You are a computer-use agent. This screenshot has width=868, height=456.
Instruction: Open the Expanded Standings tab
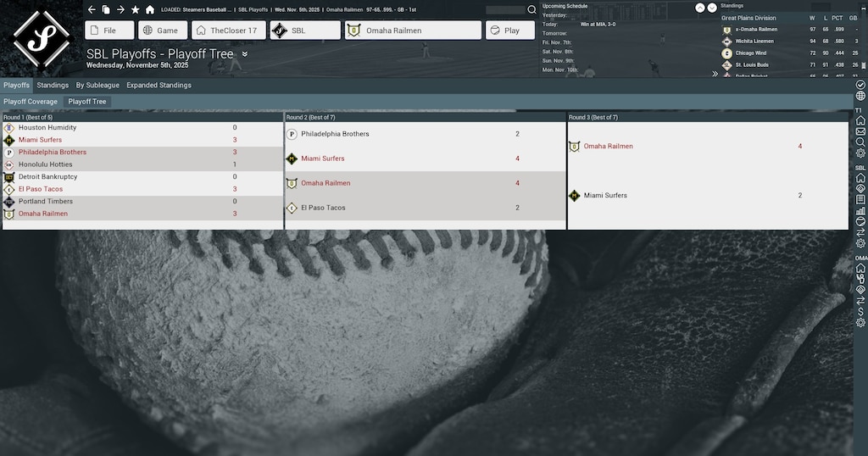tap(159, 85)
